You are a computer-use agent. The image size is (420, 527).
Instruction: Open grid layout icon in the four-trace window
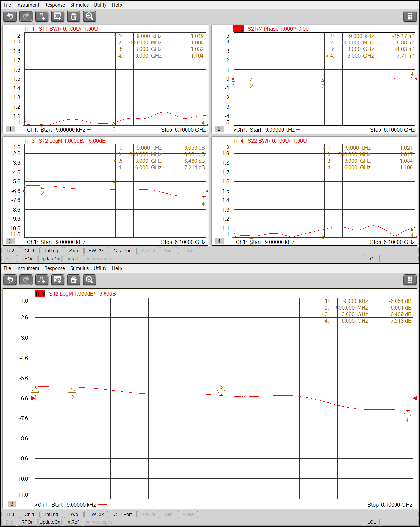tap(410, 16)
